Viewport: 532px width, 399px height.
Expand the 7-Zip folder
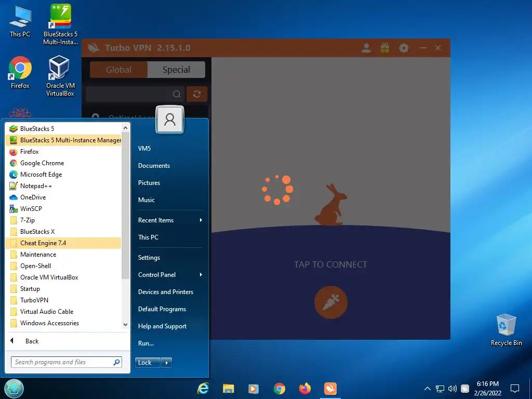[x=63, y=220]
